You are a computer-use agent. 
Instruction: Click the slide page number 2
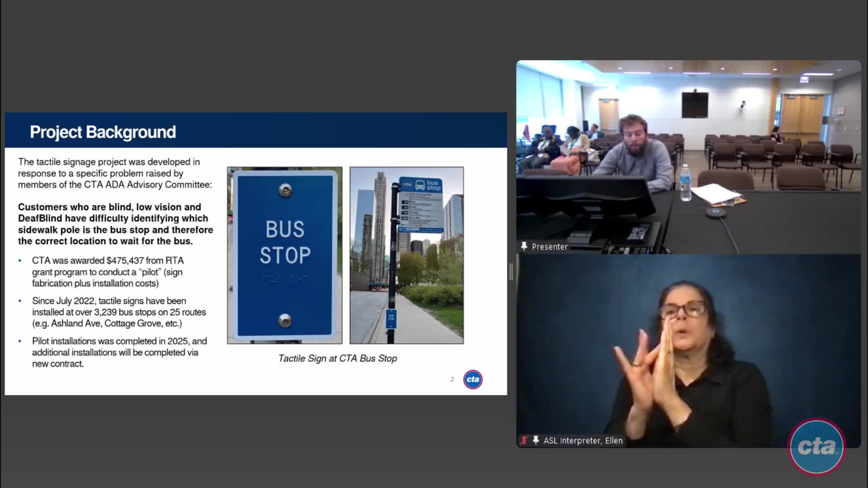pos(452,379)
